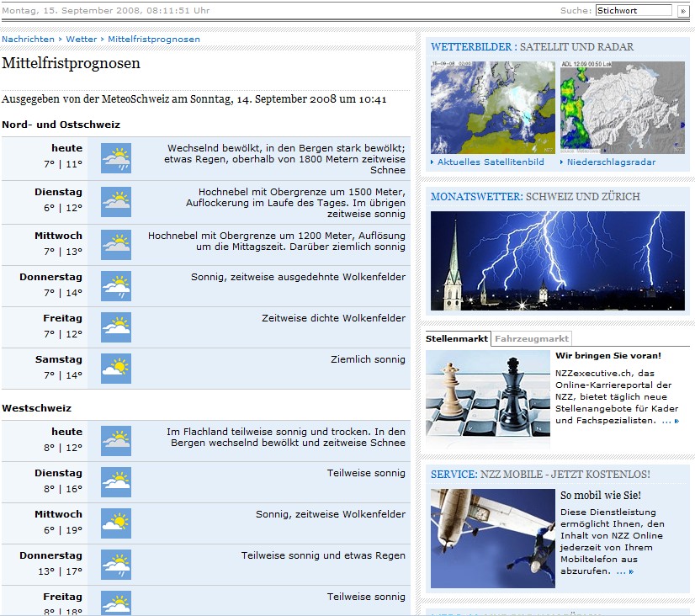Open the Europe satellite image thumbnail
The width and height of the screenshot is (695, 616).
pos(493,107)
